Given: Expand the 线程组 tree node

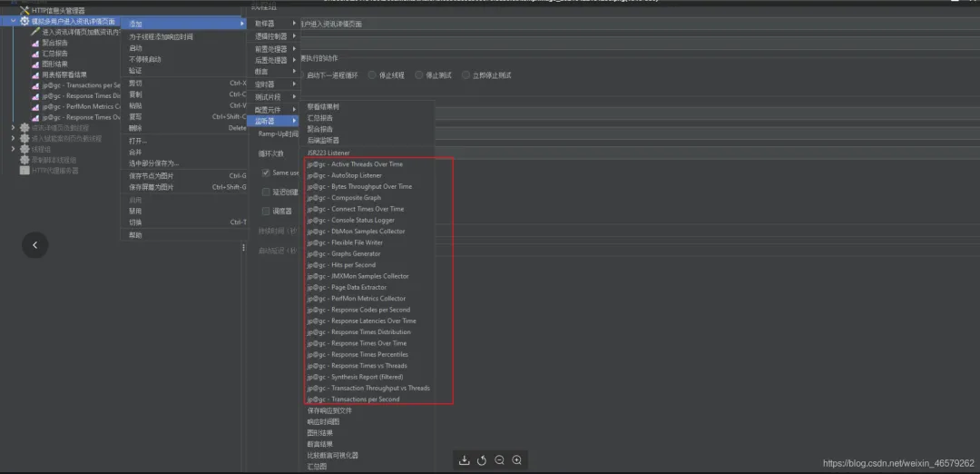Looking at the screenshot, I should tap(14, 149).
